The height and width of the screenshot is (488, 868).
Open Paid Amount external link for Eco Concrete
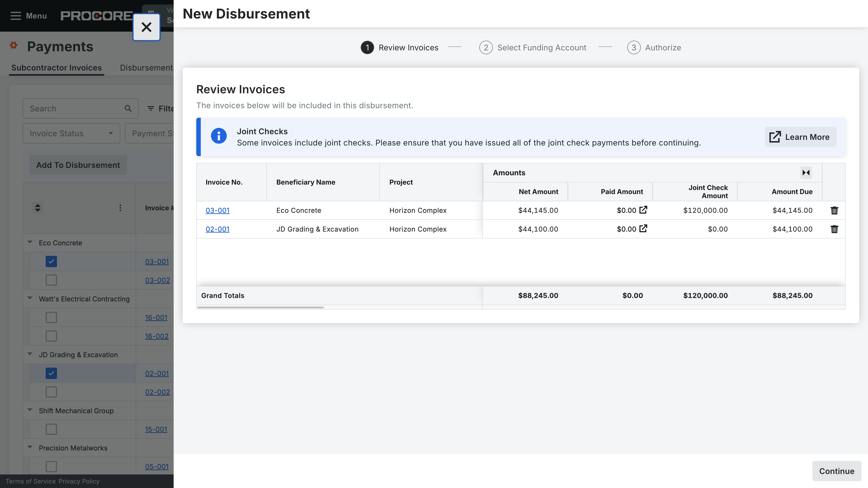coord(643,210)
